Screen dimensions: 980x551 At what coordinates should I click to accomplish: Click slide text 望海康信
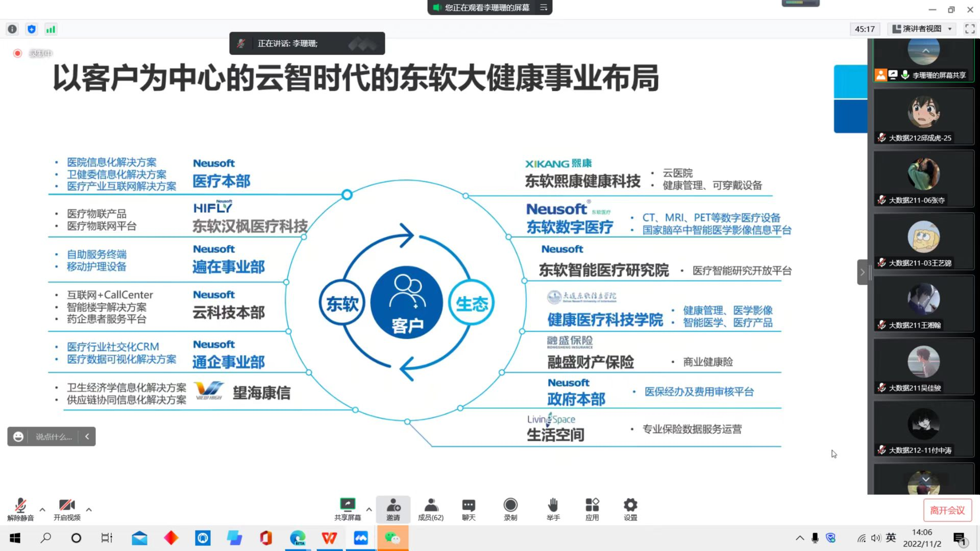click(x=261, y=393)
